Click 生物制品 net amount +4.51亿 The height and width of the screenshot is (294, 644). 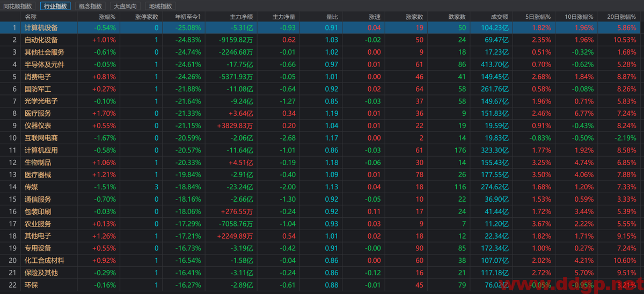click(x=241, y=163)
